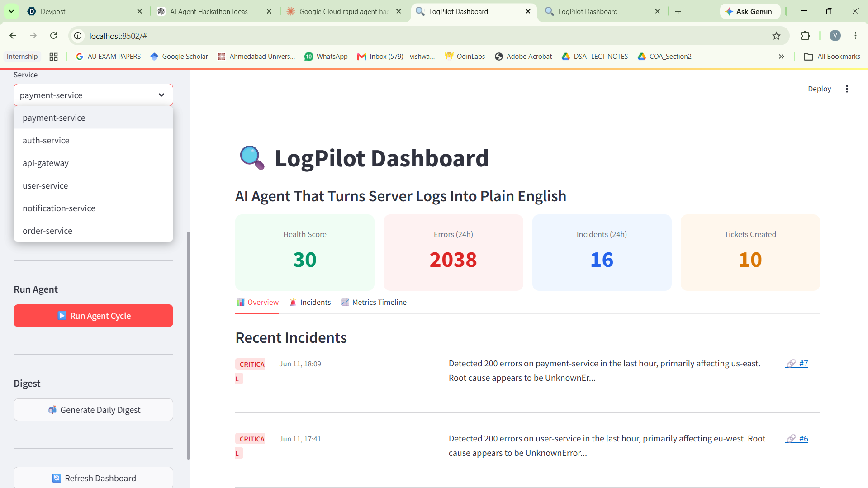868x488 pixels.
Task: Click the Errors (24h) value 2038
Action: [453, 260]
